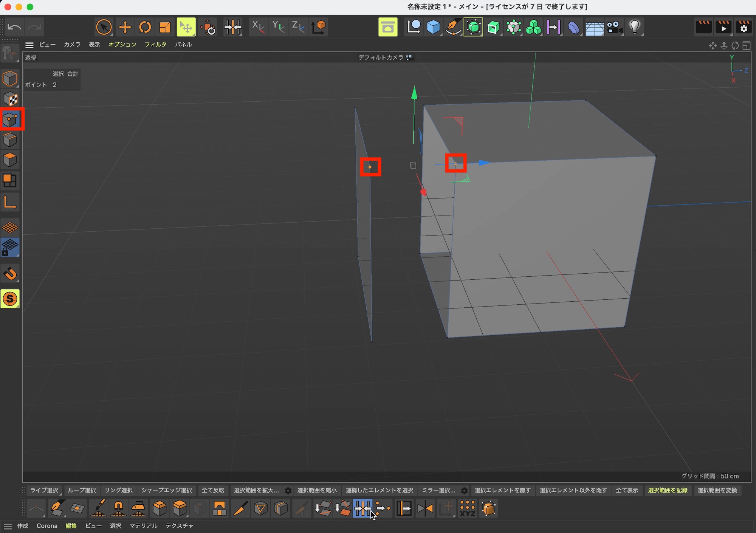Open gear options beside ミラー選択

click(464, 491)
